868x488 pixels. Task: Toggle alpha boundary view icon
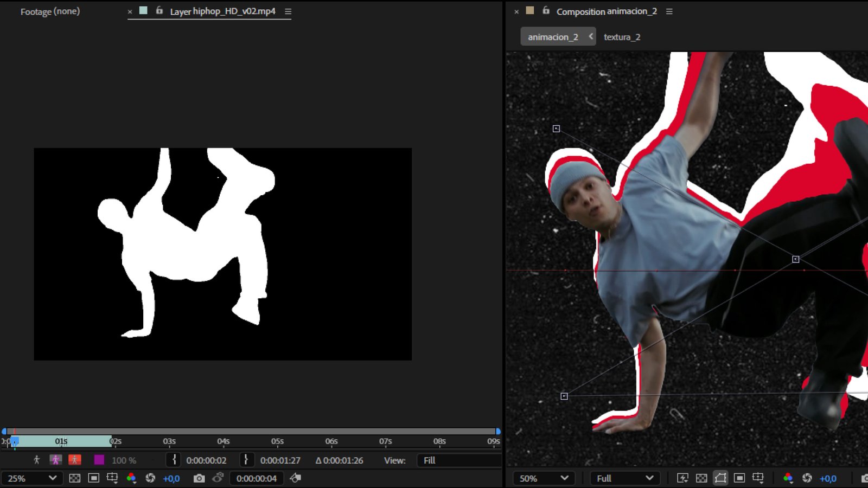(55, 460)
